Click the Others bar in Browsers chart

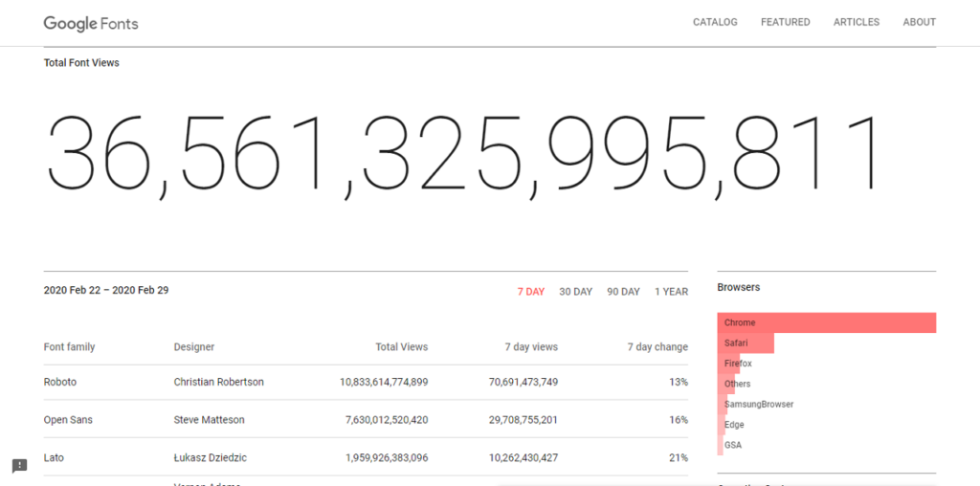point(726,384)
